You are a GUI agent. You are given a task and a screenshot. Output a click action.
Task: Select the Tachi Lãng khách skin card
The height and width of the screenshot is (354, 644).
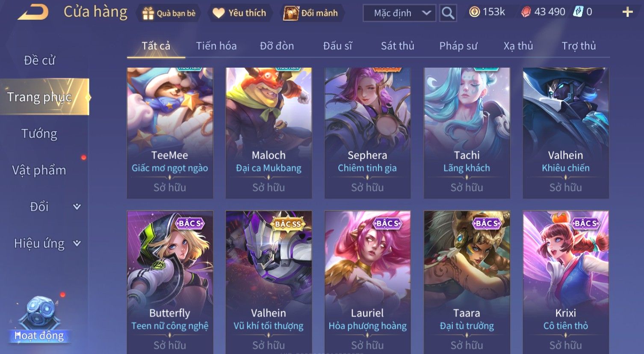[x=467, y=133]
